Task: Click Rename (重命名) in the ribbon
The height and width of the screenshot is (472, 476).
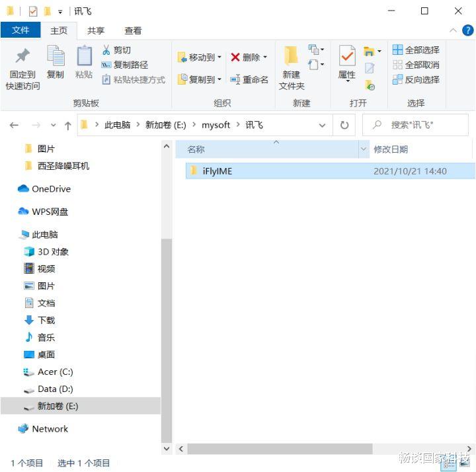Action: point(249,79)
